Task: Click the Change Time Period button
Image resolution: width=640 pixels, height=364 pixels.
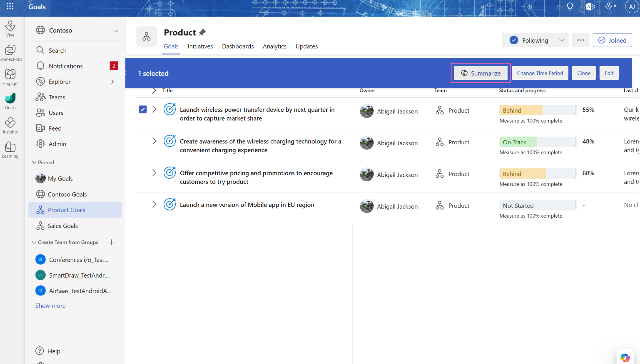Action: (x=540, y=73)
